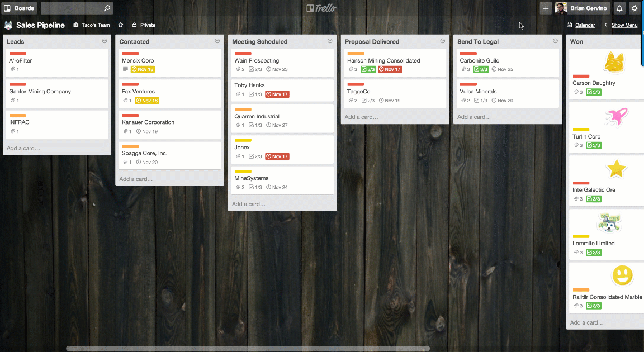This screenshot has width=644, height=352.
Task: Open Brian Cervino profile menu
Action: tap(582, 8)
